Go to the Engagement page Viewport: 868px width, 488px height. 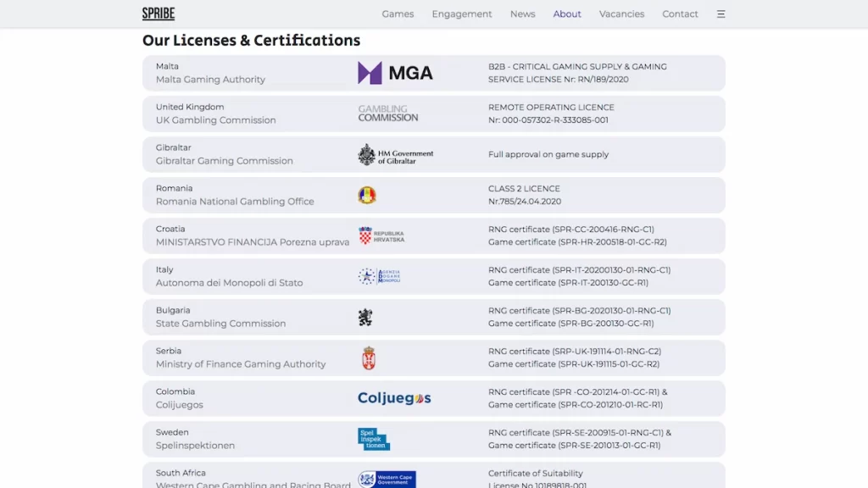[462, 14]
